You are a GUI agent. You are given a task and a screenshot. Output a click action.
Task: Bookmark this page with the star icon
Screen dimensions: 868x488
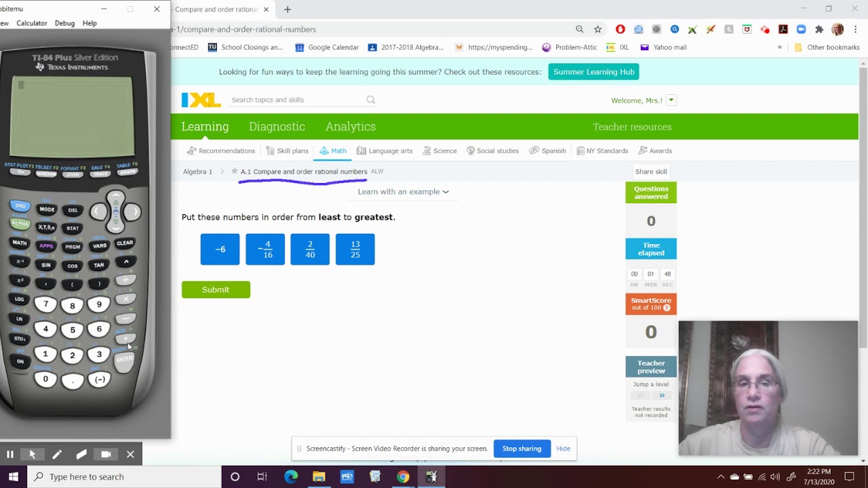click(597, 29)
